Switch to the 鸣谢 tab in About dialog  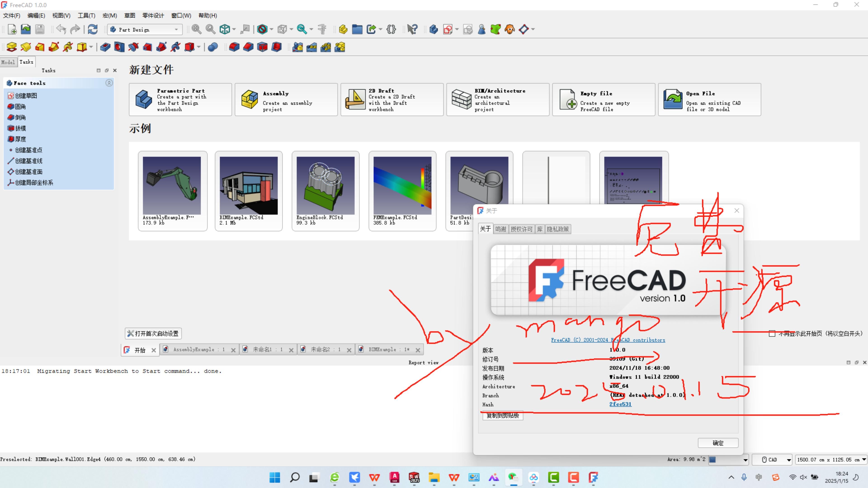pyautogui.click(x=501, y=229)
